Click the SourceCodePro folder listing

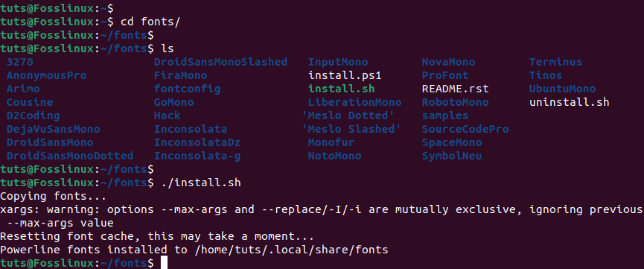pyautogui.click(x=465, y=129)
